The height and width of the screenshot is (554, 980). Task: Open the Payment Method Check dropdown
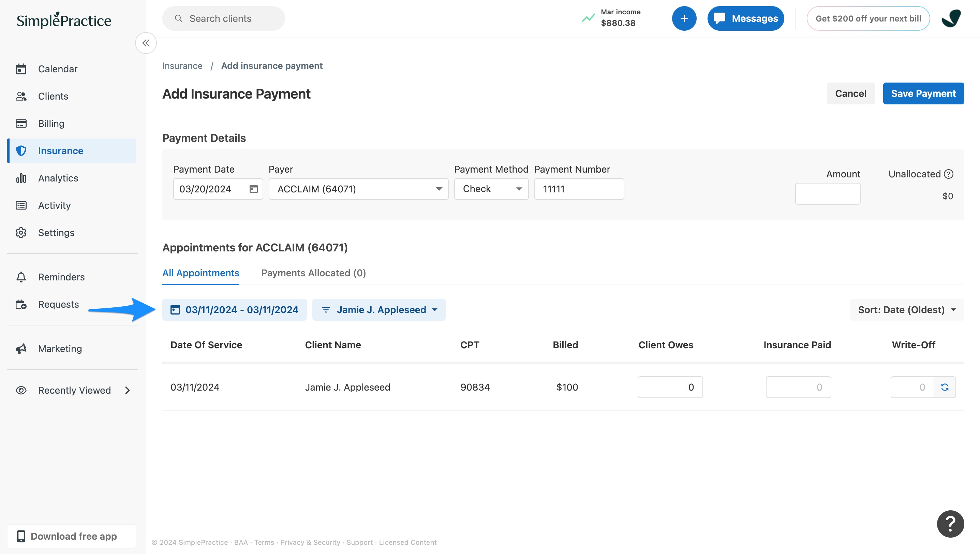click(491, 189)
